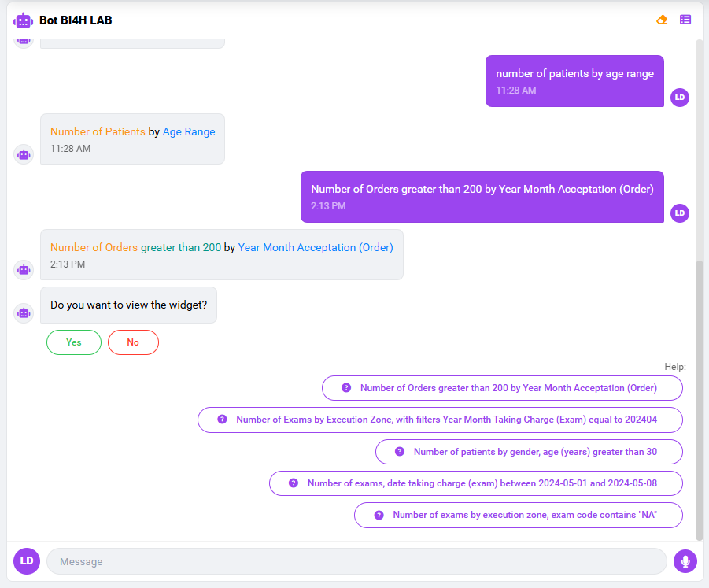Focus the Message input field

click(356, 561)
